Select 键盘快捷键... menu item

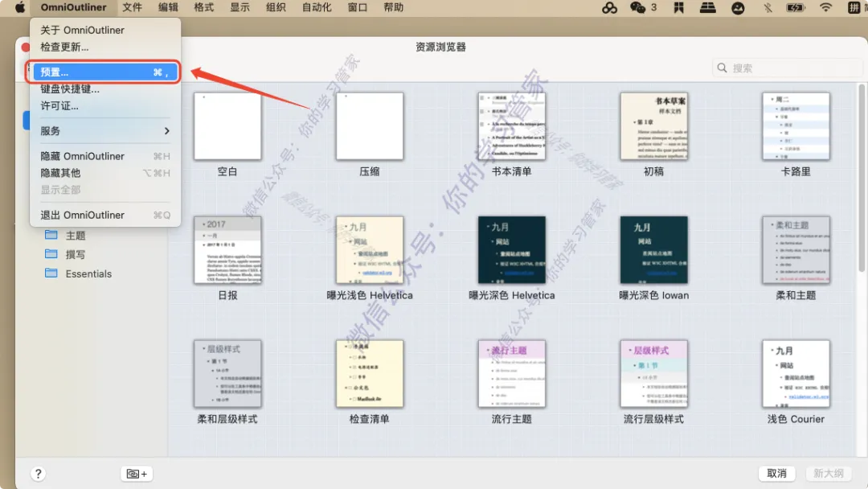point(105,88)
